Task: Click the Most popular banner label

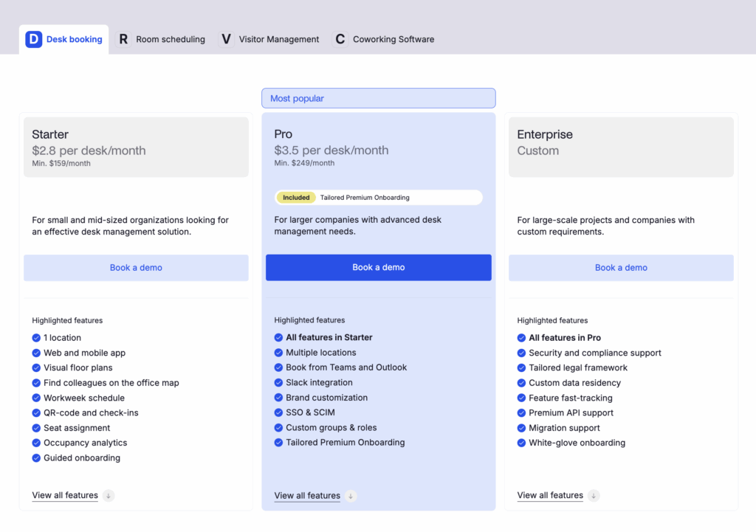Action: click(297, 99)
